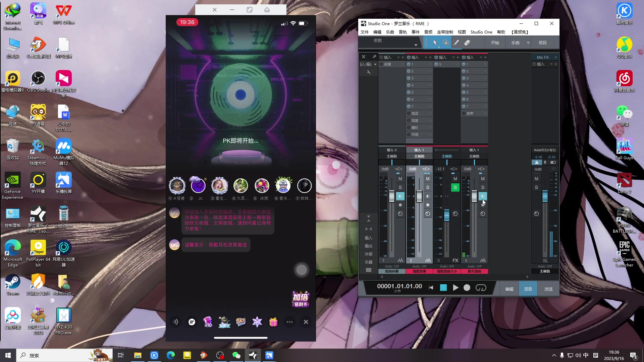Open the inserts menu arrow on channel 3

pos(453,57)
